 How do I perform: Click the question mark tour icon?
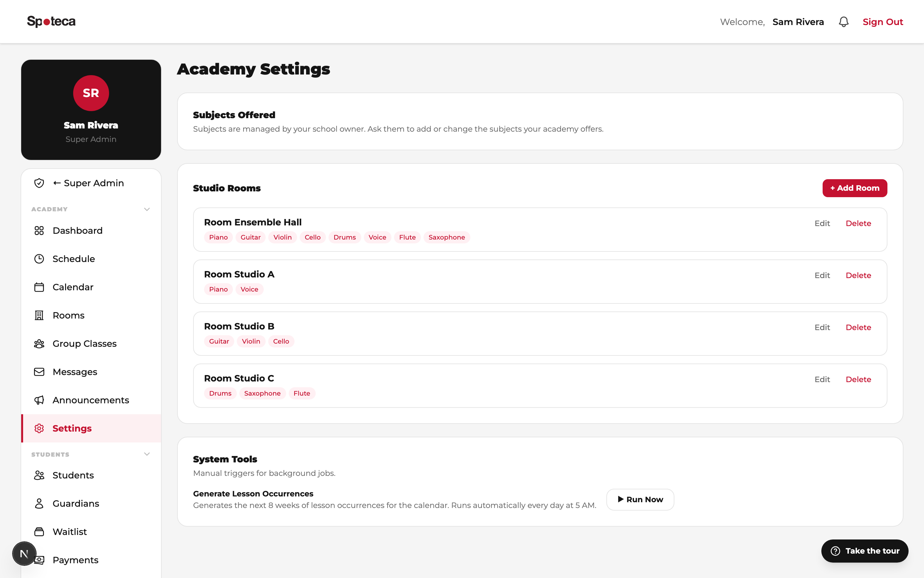coord(835,551)
